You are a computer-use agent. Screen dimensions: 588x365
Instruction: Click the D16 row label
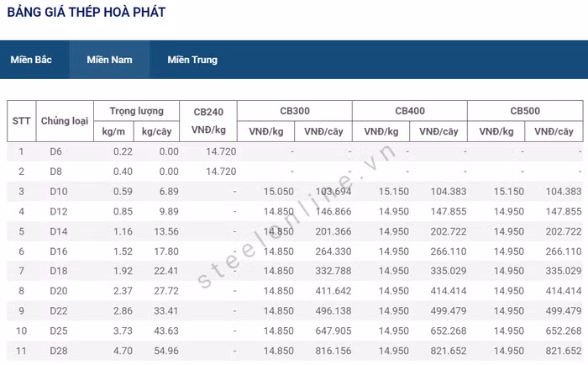tap(58, 251)
